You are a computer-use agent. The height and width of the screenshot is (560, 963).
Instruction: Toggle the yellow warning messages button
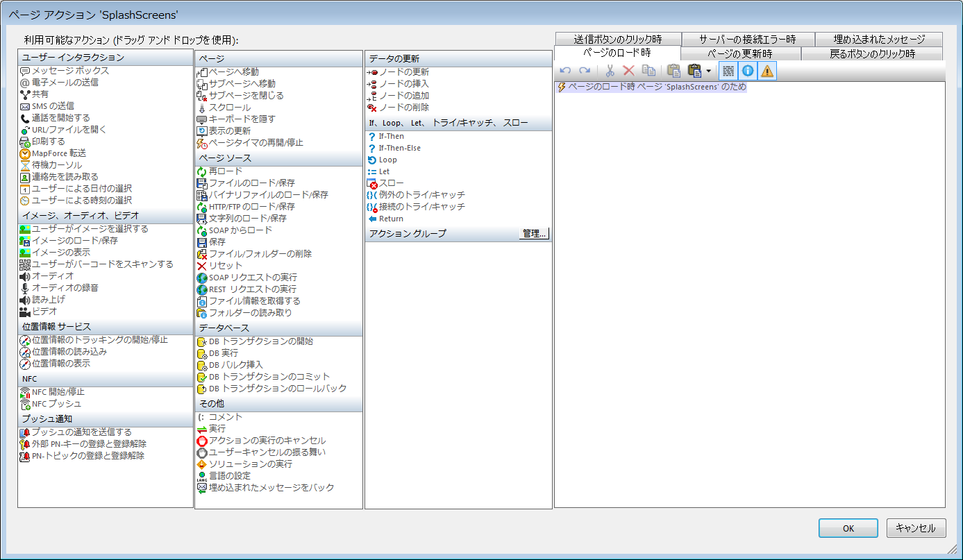pyautogui.click(x=767, y=71)
